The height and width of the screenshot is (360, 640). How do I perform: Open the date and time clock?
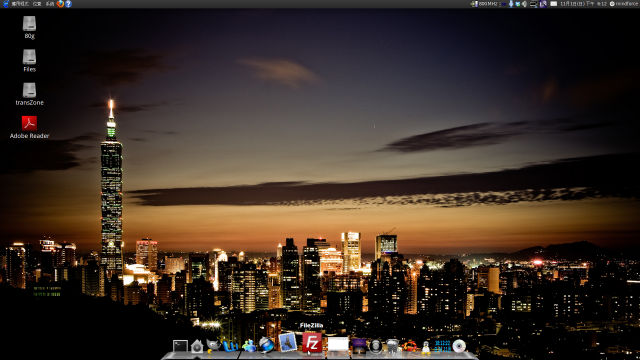(x=583, y=4)
